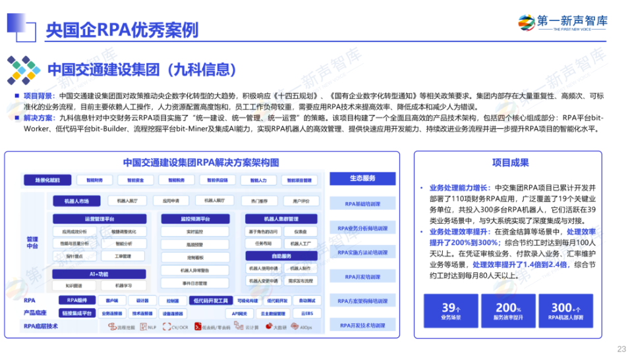The height and width of the screenshot is (364, 630).
Task: Click the AIOps icon
Action: [295, 326]
